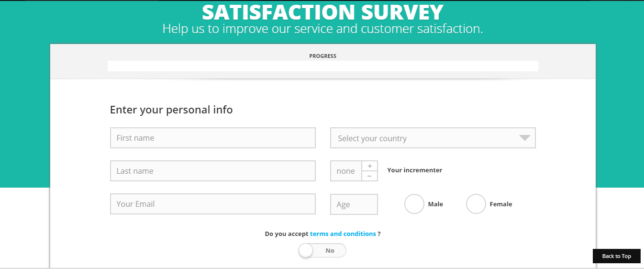This screenshot has width=644, height=269.
Task: Click the Female label text
Action: 501,204
